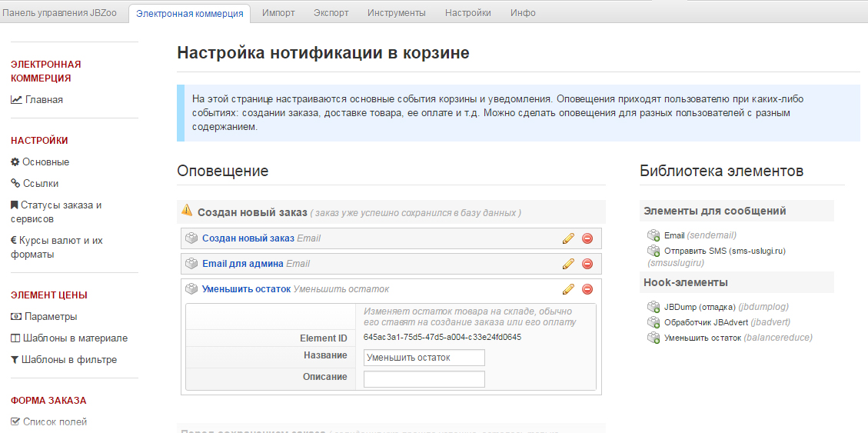The width and height of the screenshot is (868, 433).
Task: Click the Описание input field
Action: tap(424, 379)
